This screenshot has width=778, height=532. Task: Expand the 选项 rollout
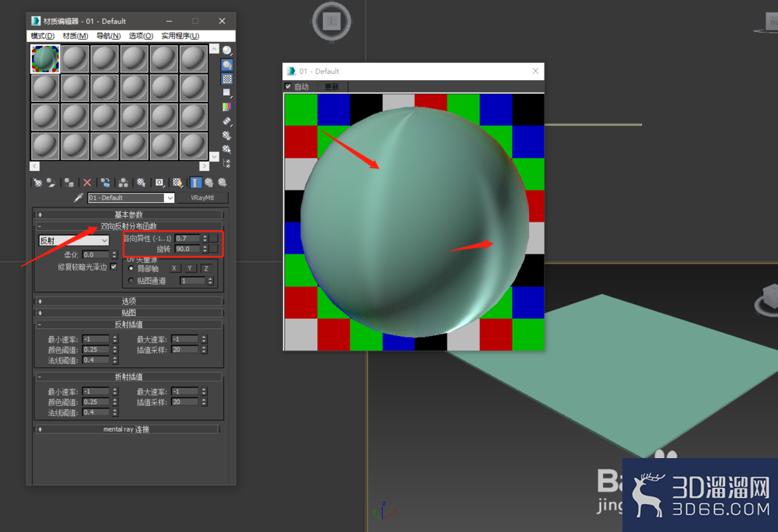click(128, 301)
